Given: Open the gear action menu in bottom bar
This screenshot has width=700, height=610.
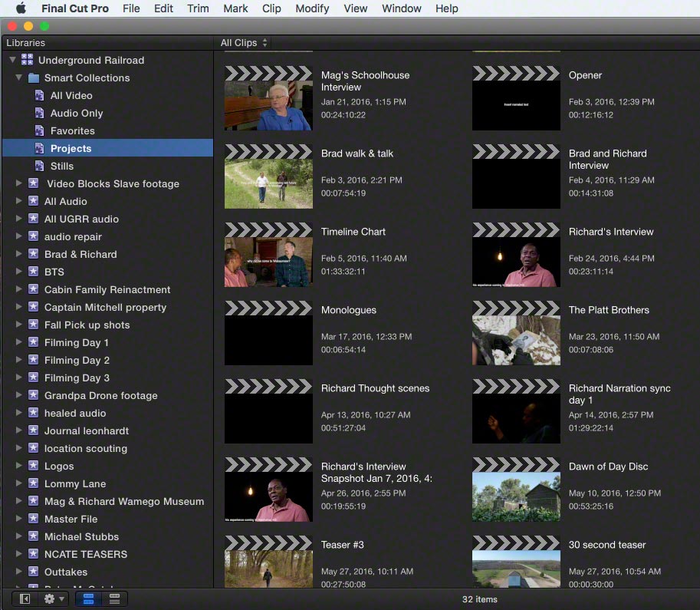Looking at the screenshot, I should click(54, 598).
